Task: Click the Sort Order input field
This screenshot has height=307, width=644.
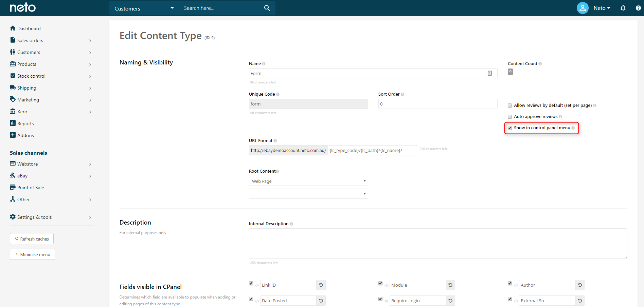Action: [438, 104]
